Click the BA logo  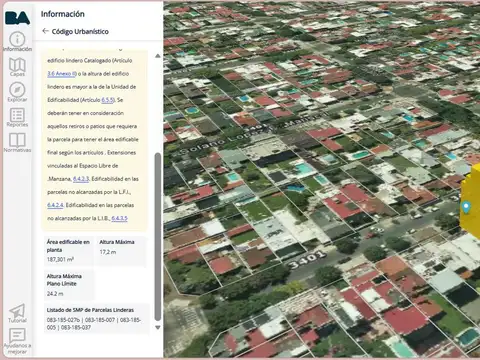[17, 18]
